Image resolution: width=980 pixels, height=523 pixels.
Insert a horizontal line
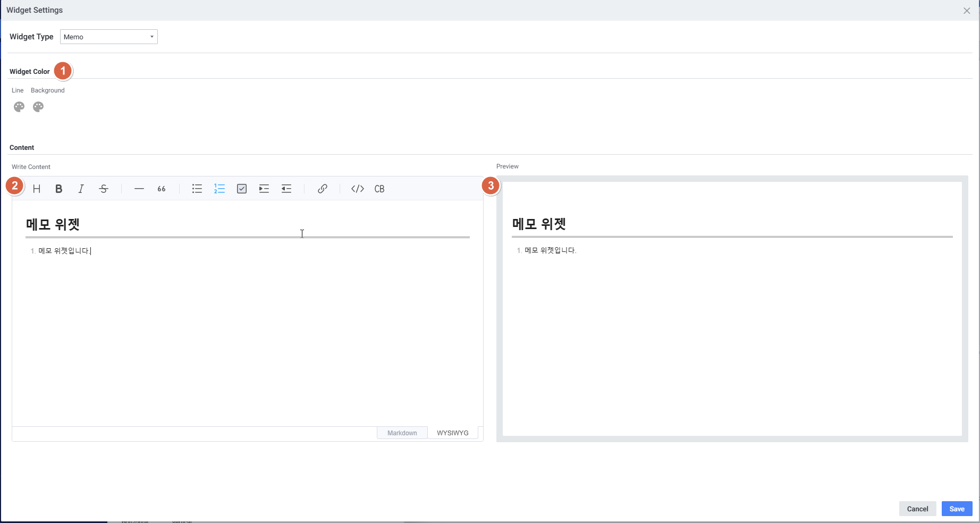click(x=139, y=189)
